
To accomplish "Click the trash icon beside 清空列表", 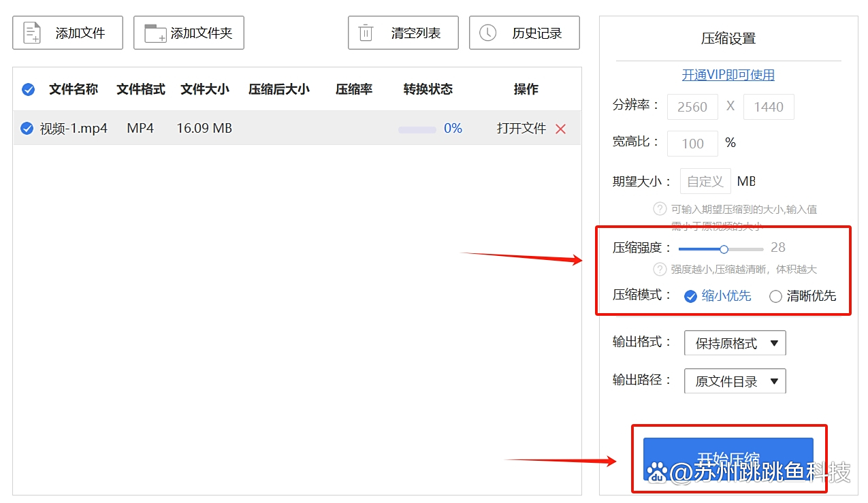I will (x=366, y=32).
